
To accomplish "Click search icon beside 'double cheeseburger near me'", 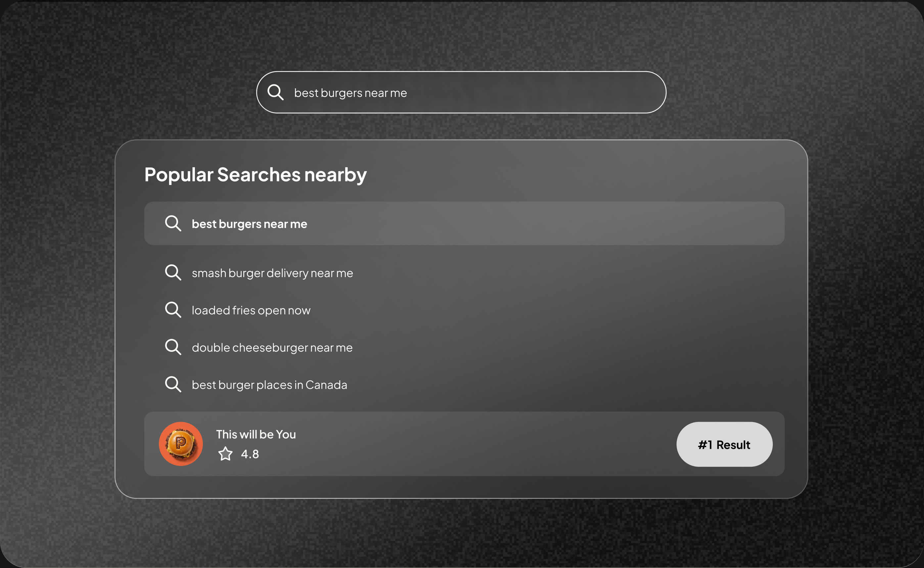I will pos(173,347).
